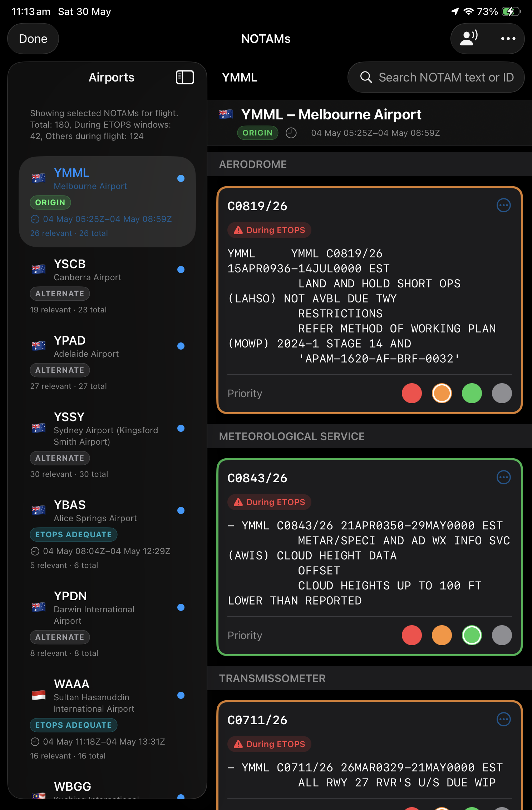Viewport: 532px width, 810px height.
Task: Tap the C0711/26 NOTAM title
Action: tap(257, 720)
